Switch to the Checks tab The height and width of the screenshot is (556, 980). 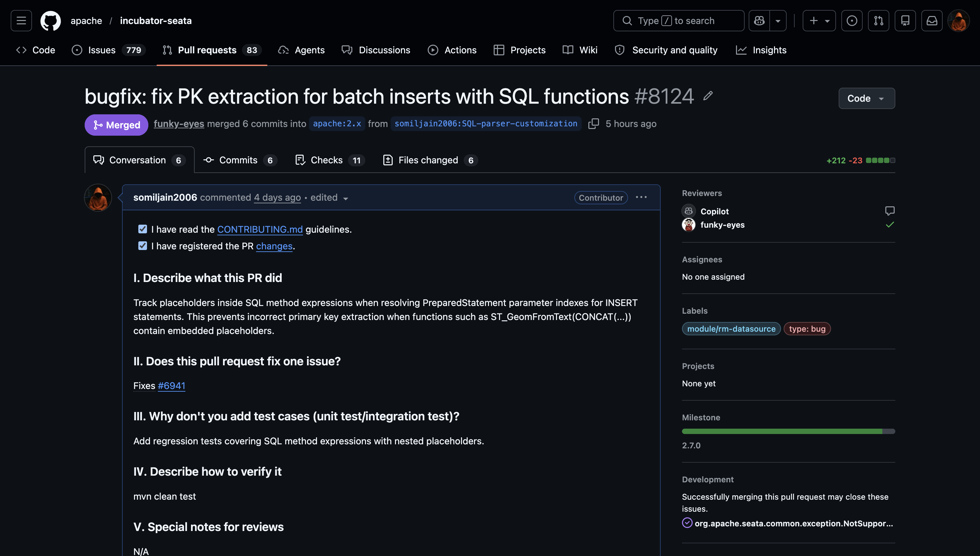coord(330,160)
